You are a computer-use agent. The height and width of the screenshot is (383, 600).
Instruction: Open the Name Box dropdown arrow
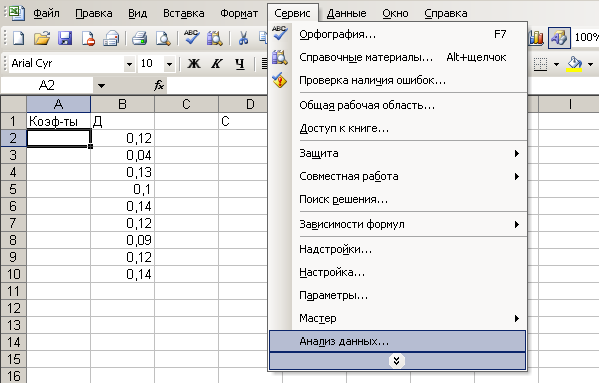click(101, 85)
